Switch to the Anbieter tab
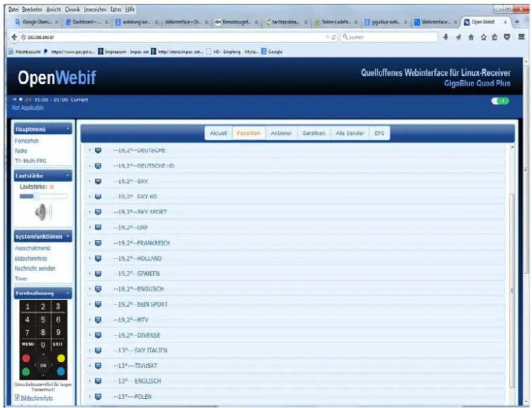The width and height of the screenshot is (532, 408). [281, 133]
